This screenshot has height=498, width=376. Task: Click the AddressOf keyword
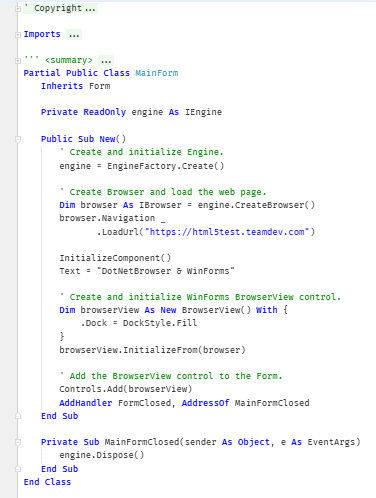click(205, 403)
